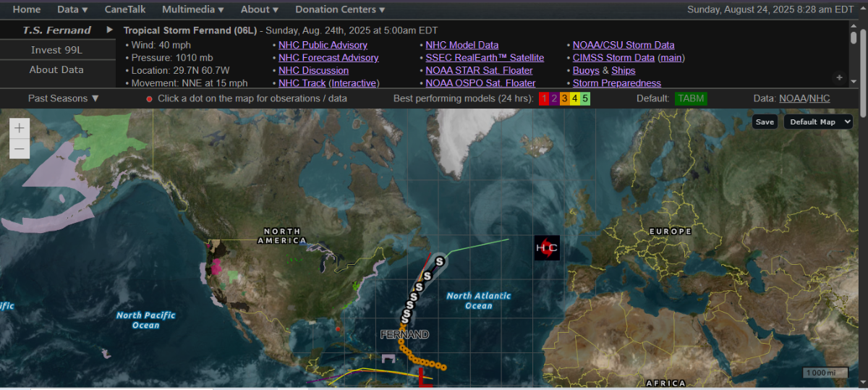The image size is (868, 390).
Task: Click the plus expand icon in storm info panel
Action: coord(839,77)
